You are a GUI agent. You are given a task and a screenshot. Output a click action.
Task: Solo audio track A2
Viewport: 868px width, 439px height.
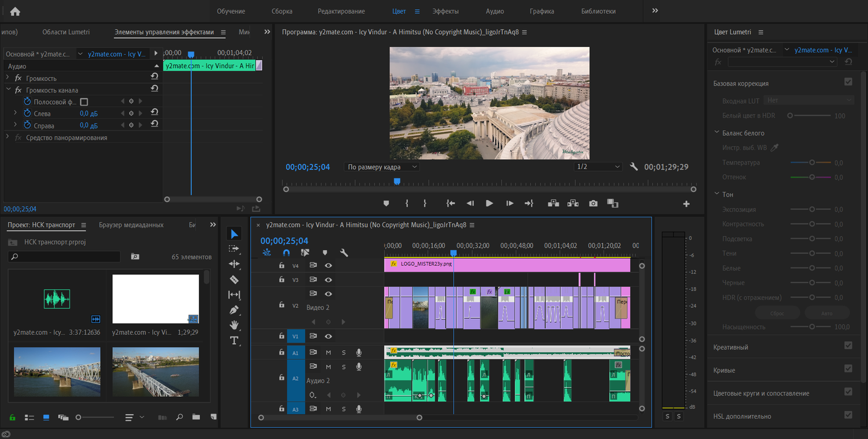(x=343, y=367)
